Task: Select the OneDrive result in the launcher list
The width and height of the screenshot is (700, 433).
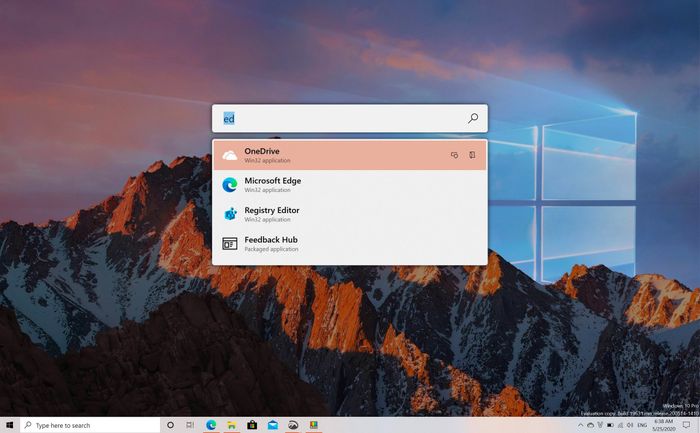Action: [x=350, y=155]
